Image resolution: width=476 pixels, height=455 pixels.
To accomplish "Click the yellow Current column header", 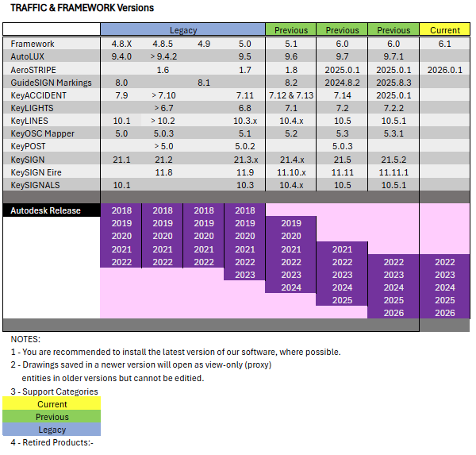I will tap(444, 30).
